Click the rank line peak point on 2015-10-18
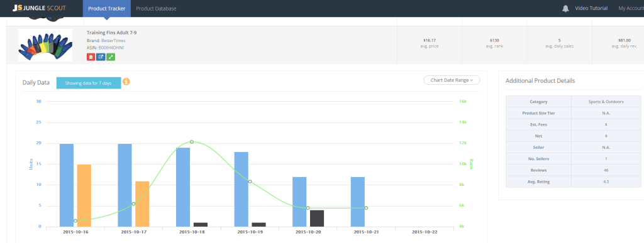The width and height of the screenshot is (644, 243). tap(192, 142)
